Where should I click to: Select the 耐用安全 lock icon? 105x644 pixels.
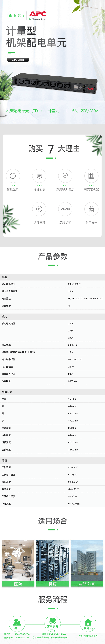click(91, 209)
